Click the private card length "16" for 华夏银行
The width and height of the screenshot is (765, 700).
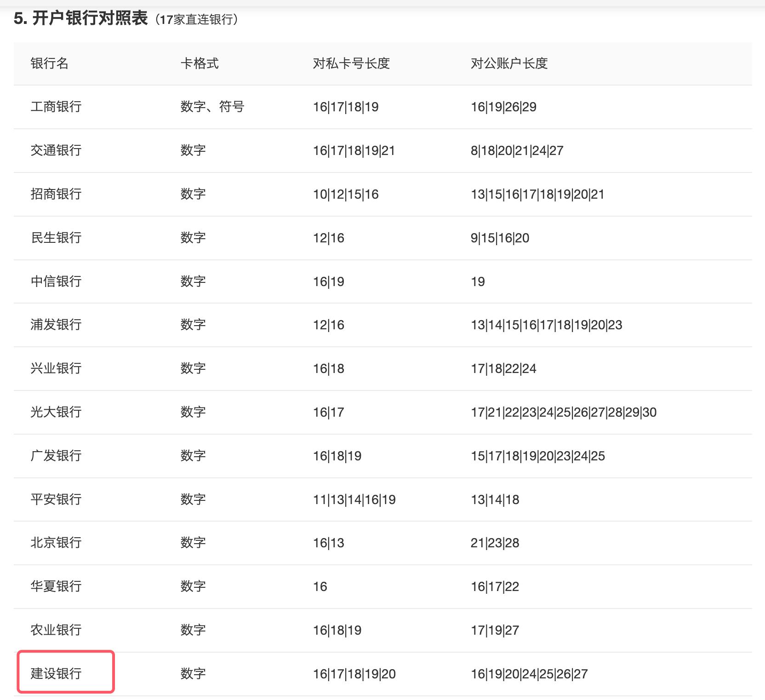pos(320,587)
